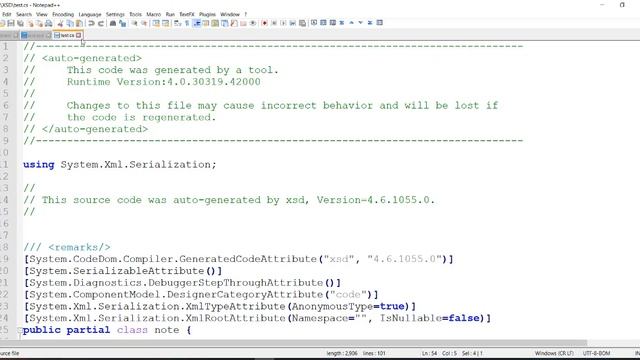640x360 pixels.
Task: Open the Window menu
Action: (230, 14)
